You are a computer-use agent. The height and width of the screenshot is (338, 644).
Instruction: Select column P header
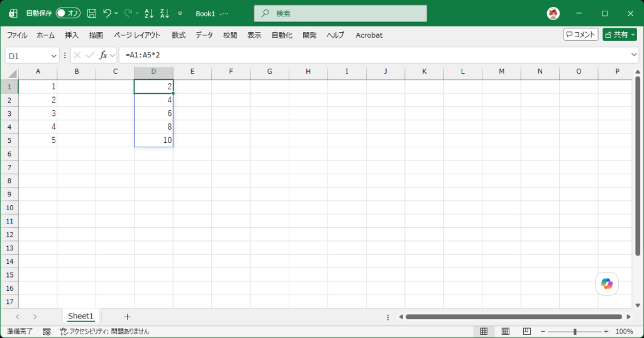click(x=617, y=72)
